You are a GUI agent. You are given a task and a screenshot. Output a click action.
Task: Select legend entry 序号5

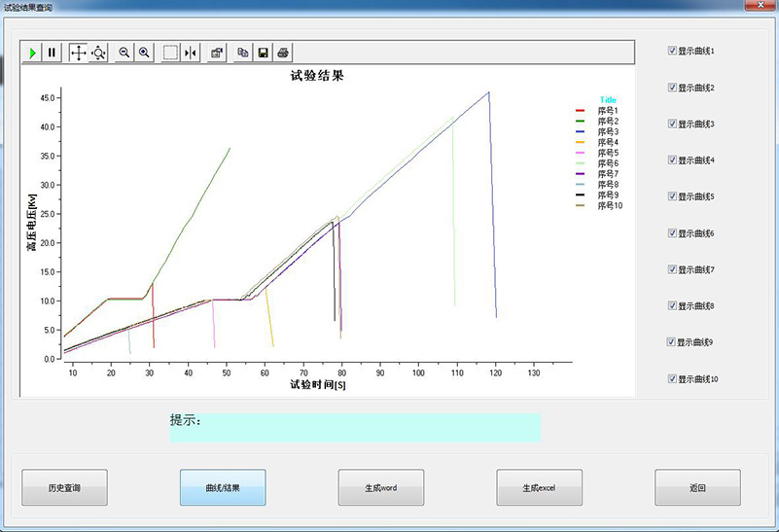[597, 153]
